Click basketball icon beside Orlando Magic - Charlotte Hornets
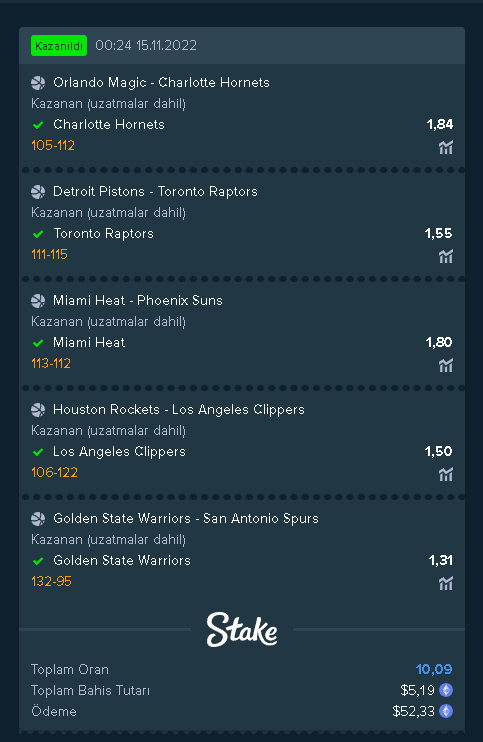 click(x=38, y=83)
